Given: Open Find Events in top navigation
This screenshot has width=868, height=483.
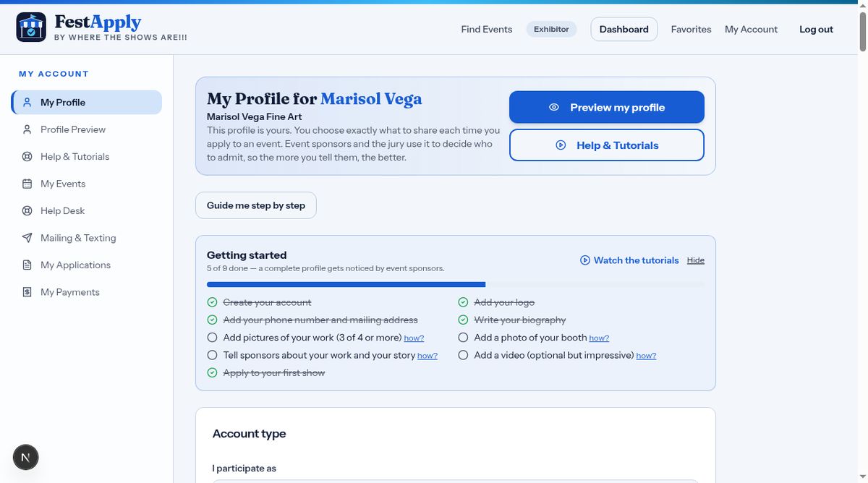Looking at the screenshot, I should coord(487,30).
